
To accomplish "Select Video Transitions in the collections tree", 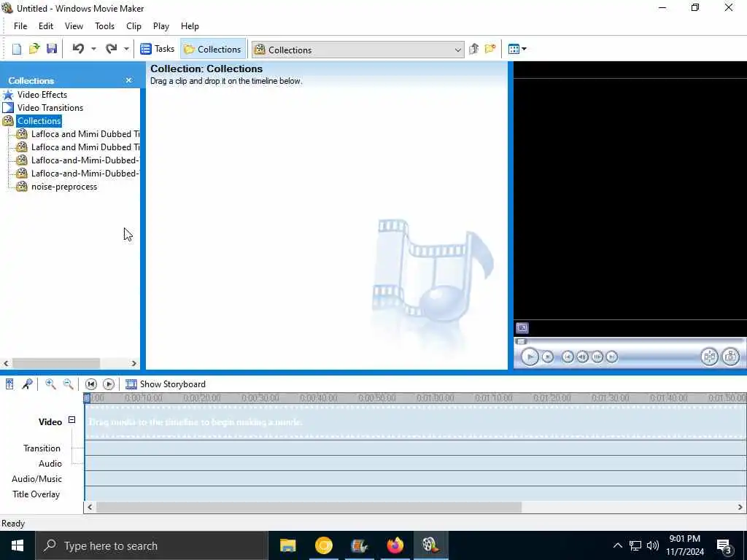I will click(x=50, y=108).
